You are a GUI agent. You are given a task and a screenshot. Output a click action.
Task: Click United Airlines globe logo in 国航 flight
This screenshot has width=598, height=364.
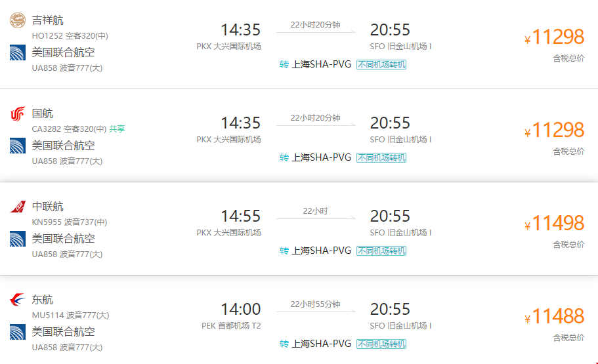[x=18, y=146]
